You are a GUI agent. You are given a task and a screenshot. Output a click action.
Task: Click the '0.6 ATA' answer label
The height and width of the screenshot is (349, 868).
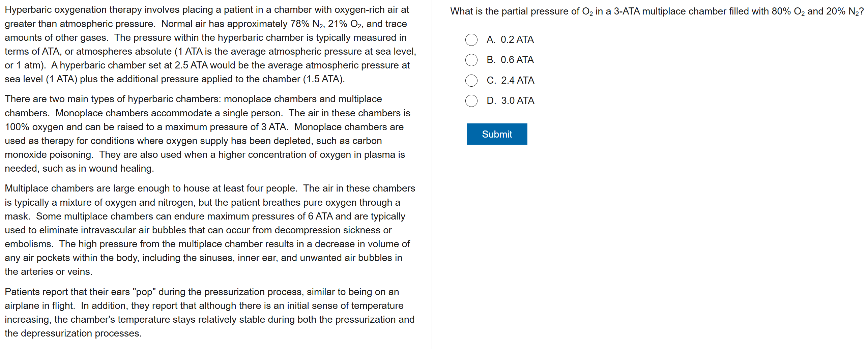tap(517, 60)
